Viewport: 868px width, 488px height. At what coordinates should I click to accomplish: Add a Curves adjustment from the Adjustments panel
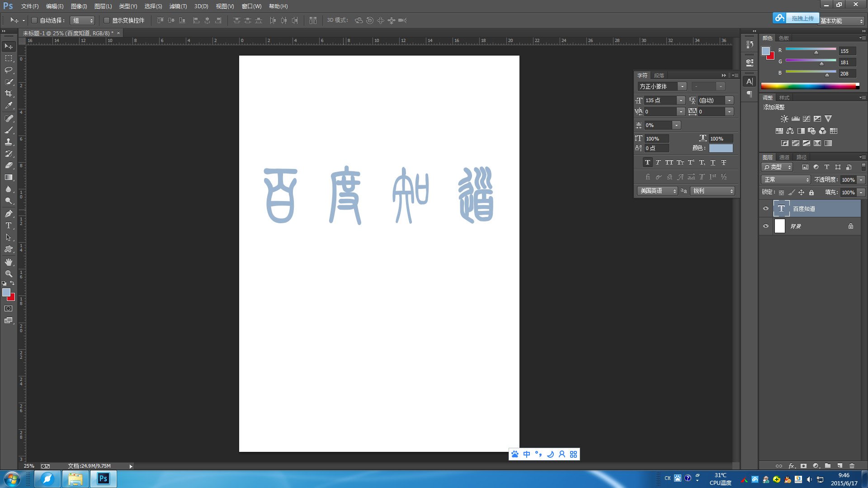point(806,118)
